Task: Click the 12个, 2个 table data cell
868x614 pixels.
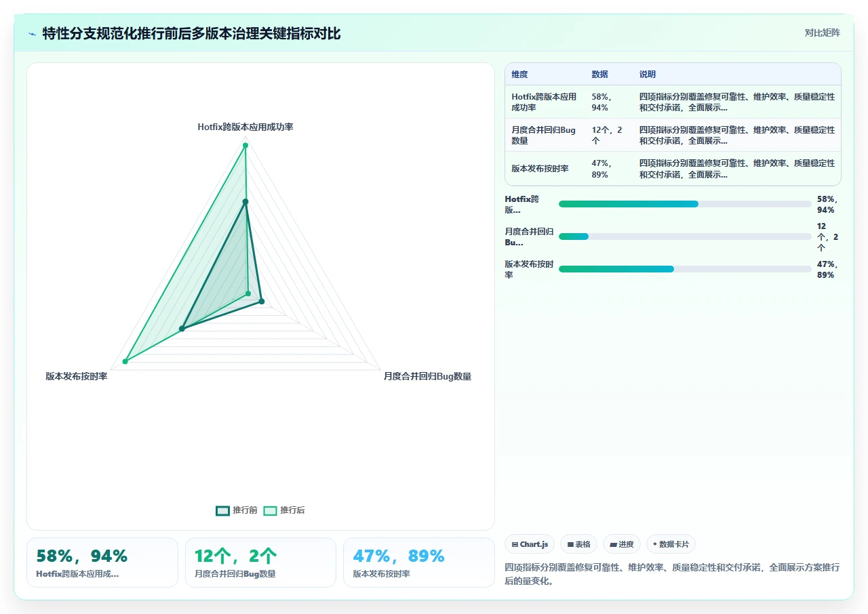Action: point(608,136)
